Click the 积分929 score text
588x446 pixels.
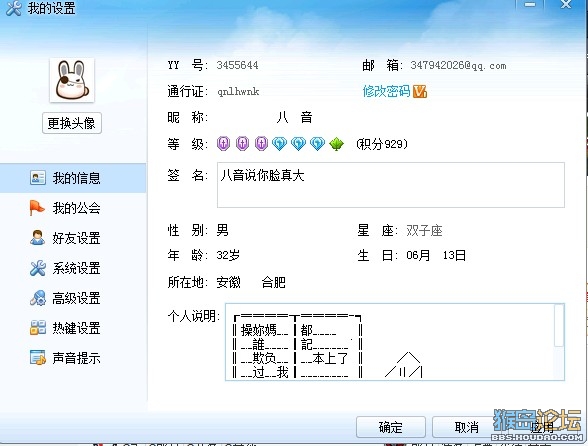click(x=382, y=144)
